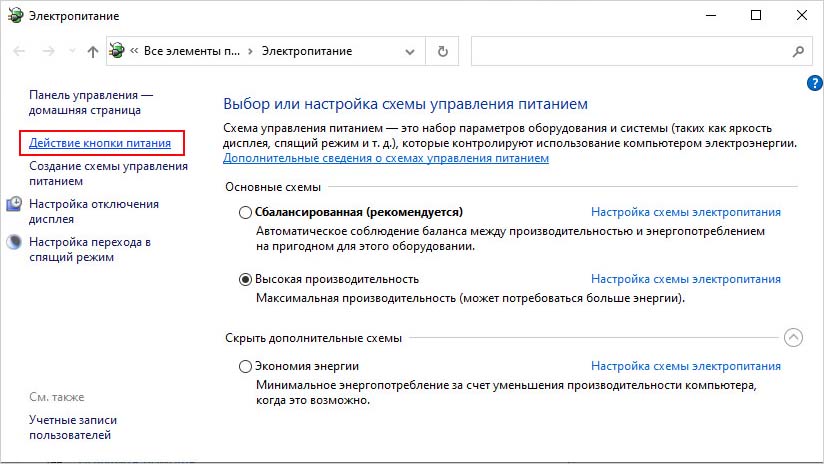Open the address bar history dropdown
This screenshot has width=824, height=464.
pyautogui.click(x=409, y=51)
